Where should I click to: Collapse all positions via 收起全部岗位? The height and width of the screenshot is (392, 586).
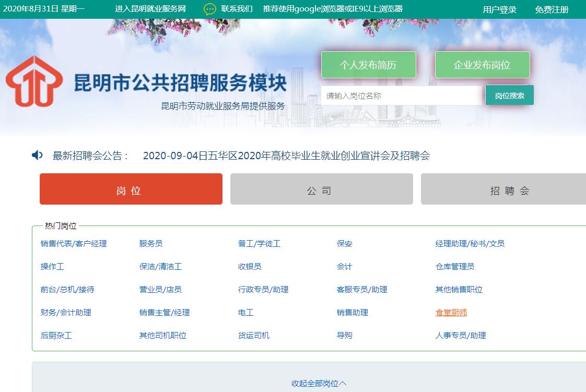coord(319,384)
